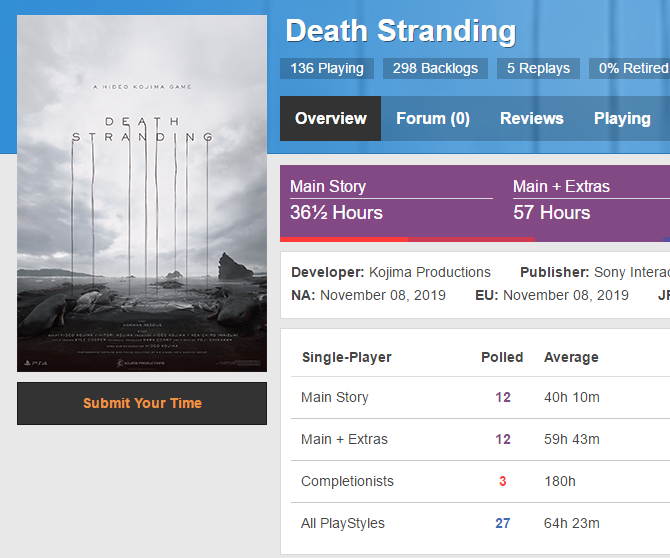Image resolution: width=670 pixels, height=558 pixels.
Task: Click the 5 Replays badge
Action: [x=538, y=68]
